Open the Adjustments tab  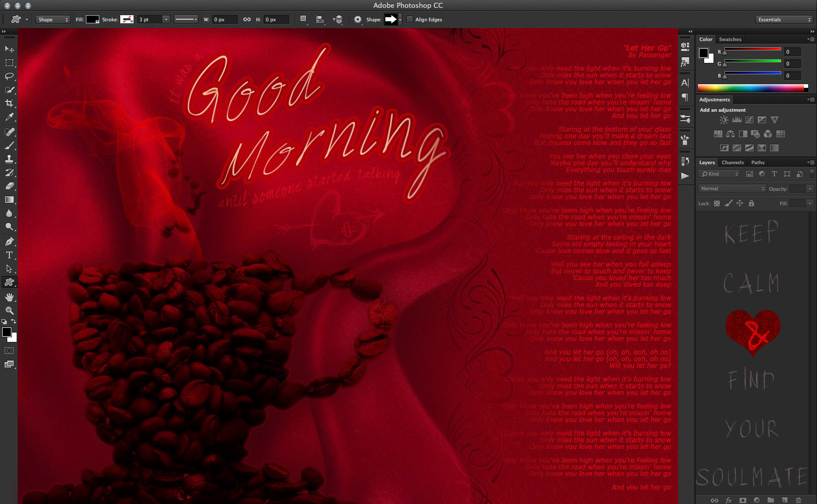[x=715, y=100]
